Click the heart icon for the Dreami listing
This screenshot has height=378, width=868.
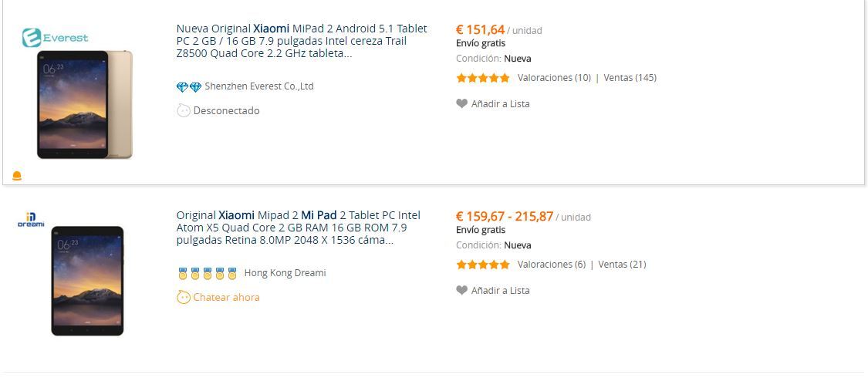(x=461, y=290)
